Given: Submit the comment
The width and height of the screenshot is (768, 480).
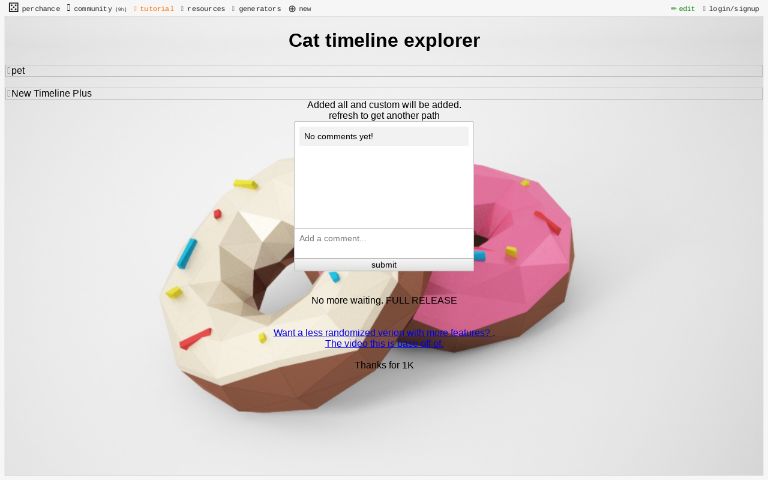Looking at the screenshot, I should point(384,265).
